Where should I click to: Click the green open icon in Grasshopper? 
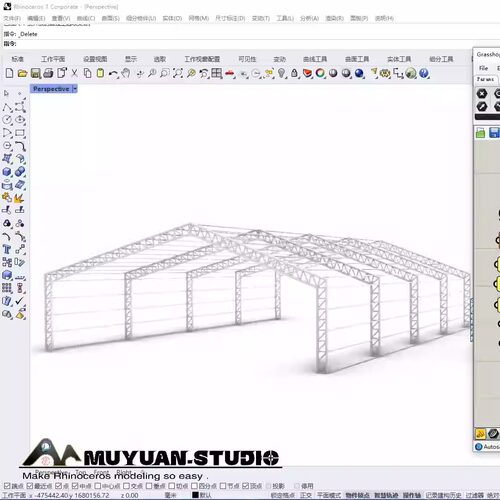pyautogui.click(x=480, y=133)
